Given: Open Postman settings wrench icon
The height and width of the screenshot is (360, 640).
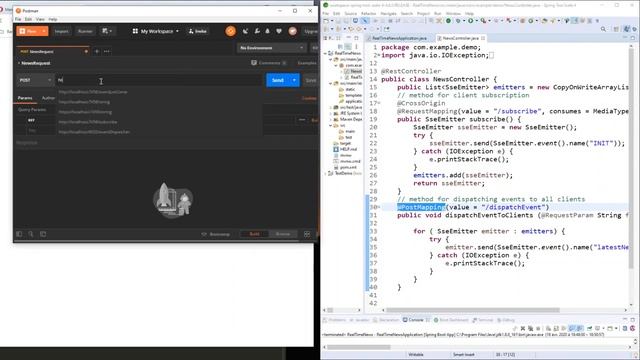Looking at the screenshot, I should pyautogui.click(x=257, y=31).
